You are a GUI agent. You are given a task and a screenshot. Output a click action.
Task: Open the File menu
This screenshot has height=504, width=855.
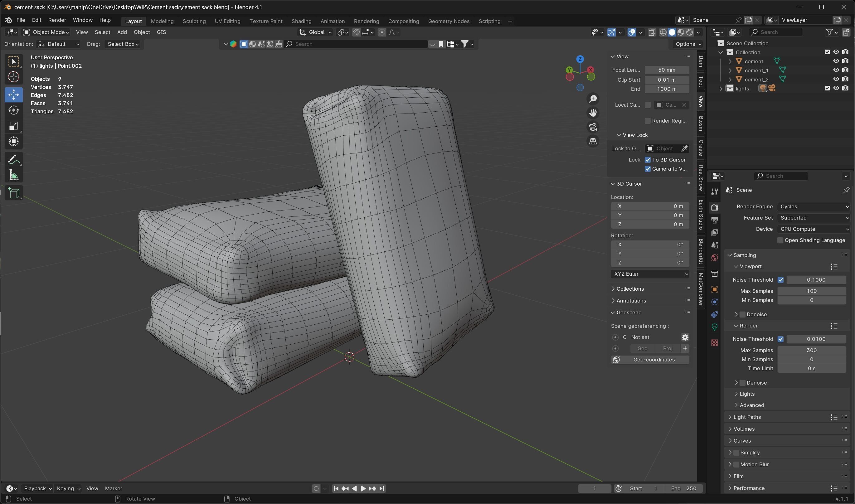coord(21,20)
